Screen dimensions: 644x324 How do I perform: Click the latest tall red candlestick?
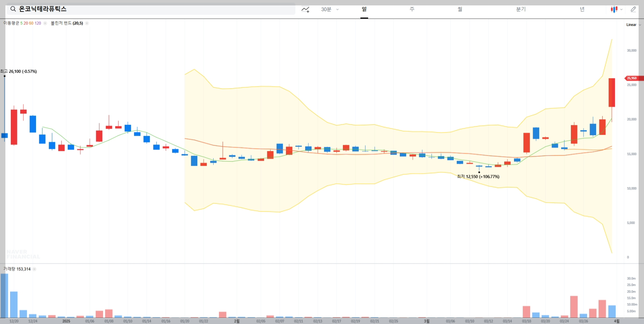point(612,93)
